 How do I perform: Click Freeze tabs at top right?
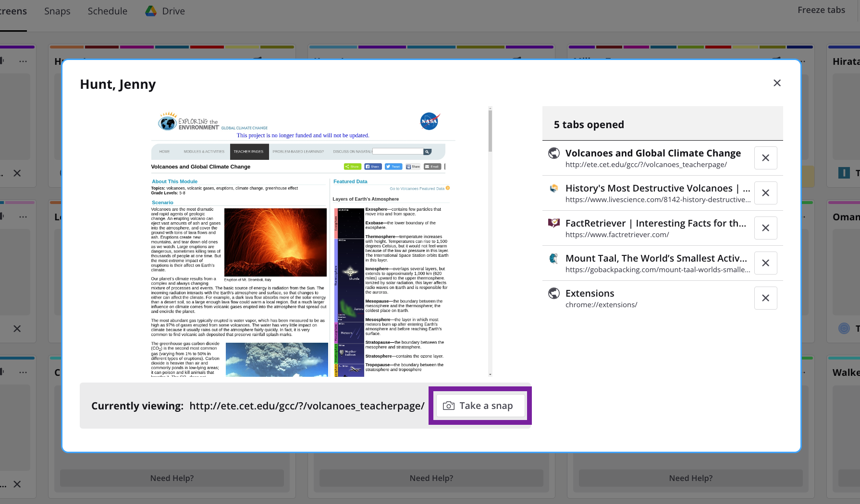point(821,10)
